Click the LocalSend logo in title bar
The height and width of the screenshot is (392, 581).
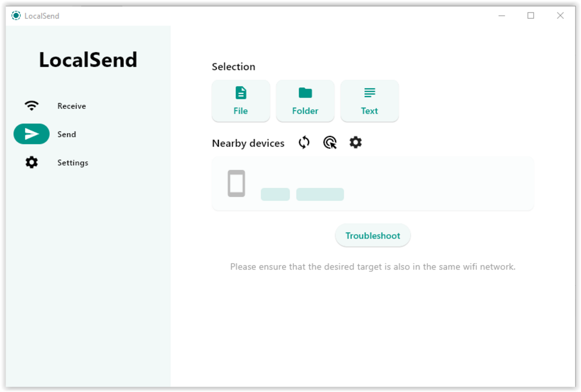click(16, 16)
